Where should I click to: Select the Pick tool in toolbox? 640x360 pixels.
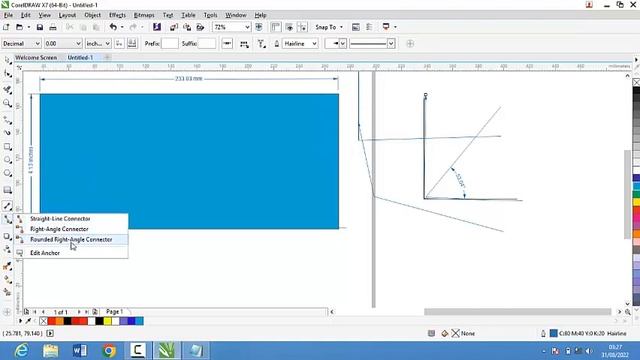pos(7,61)
